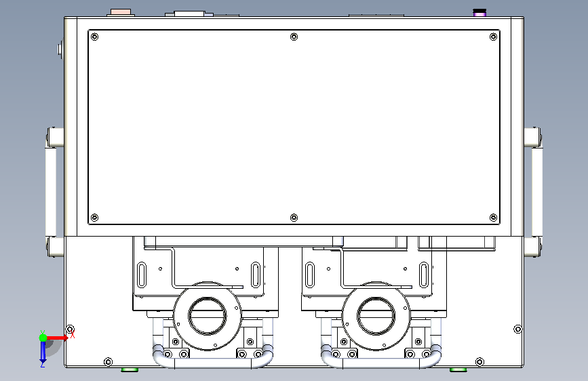Select bottom-left screw of cover panel

[x=95, y=218]
